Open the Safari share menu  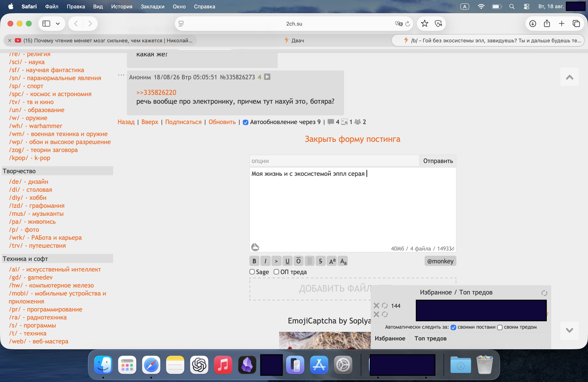tap(547, 24)
